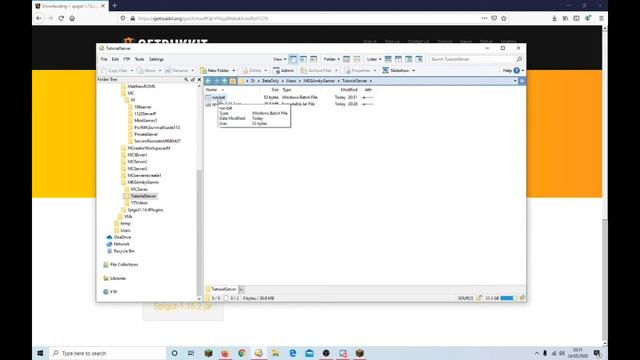Click the Copy Files toolbar button

[114, 71]
